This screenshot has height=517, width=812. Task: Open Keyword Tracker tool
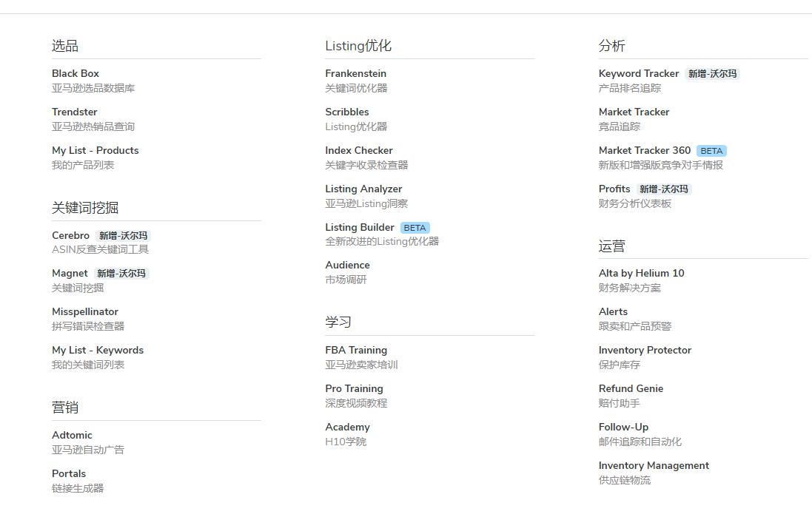click(638, 74)
